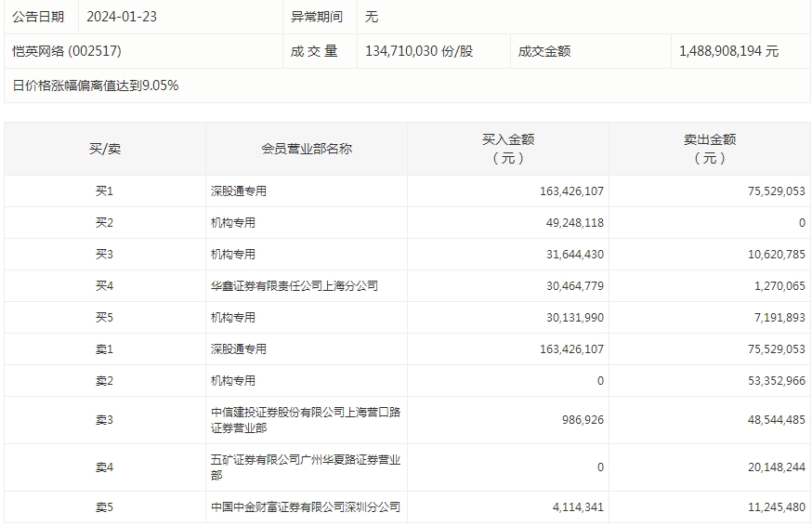This screenshot has height=526, width=812.
Task: Select the 买1 row label
Action: pos(104,191)
